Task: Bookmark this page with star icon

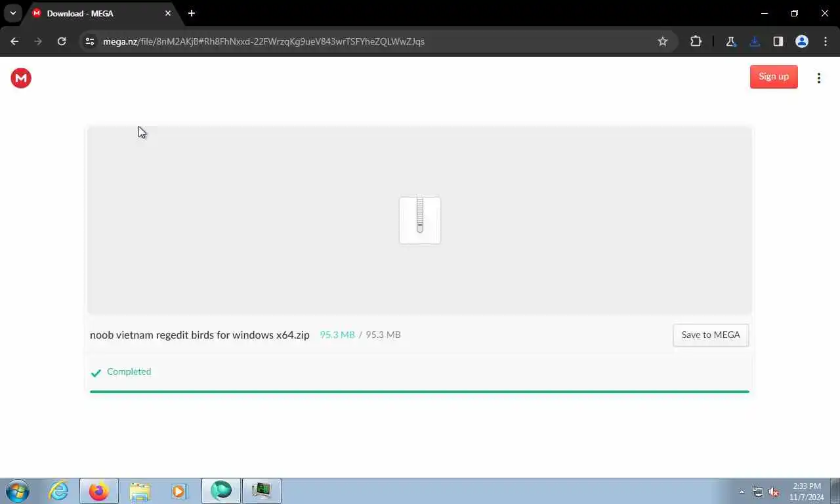Action: [663, 41]
